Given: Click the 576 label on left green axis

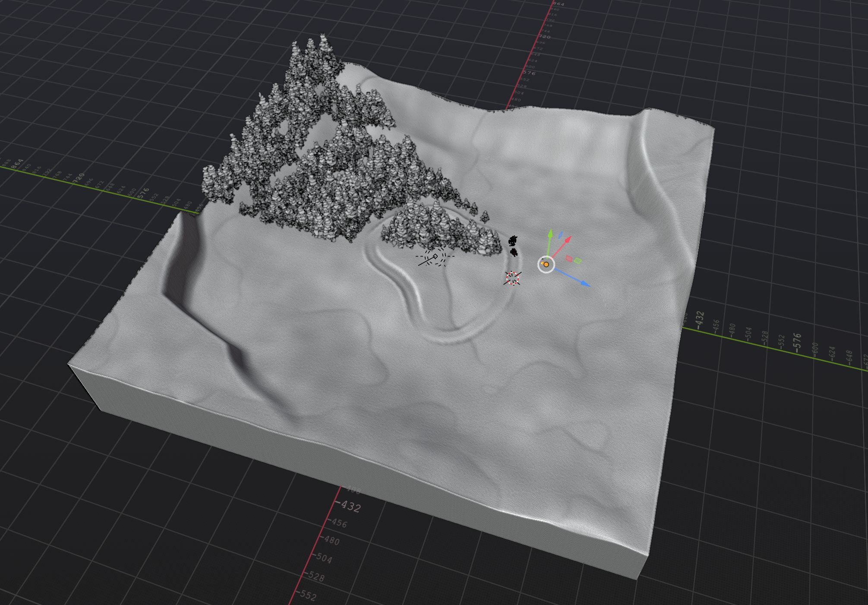Looking at the screenshot, I should pos(143,192).
